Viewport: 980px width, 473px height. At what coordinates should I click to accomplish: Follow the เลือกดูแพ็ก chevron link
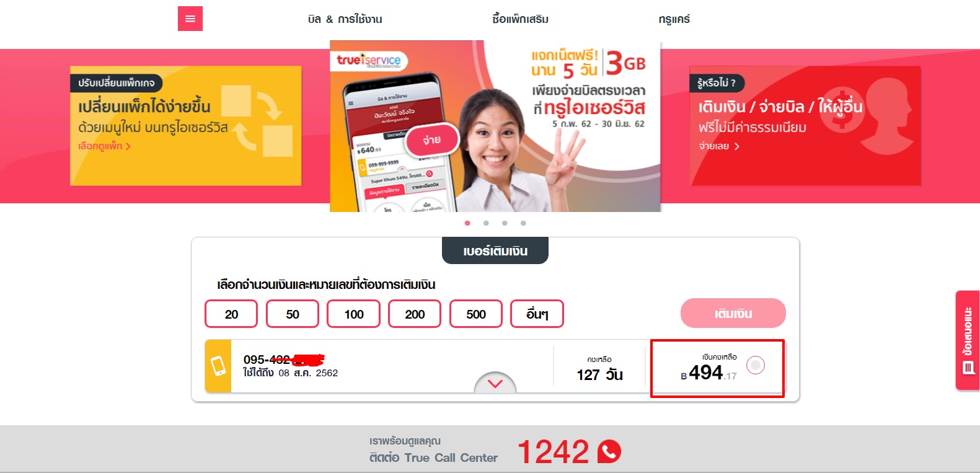(x=104, y=146)
